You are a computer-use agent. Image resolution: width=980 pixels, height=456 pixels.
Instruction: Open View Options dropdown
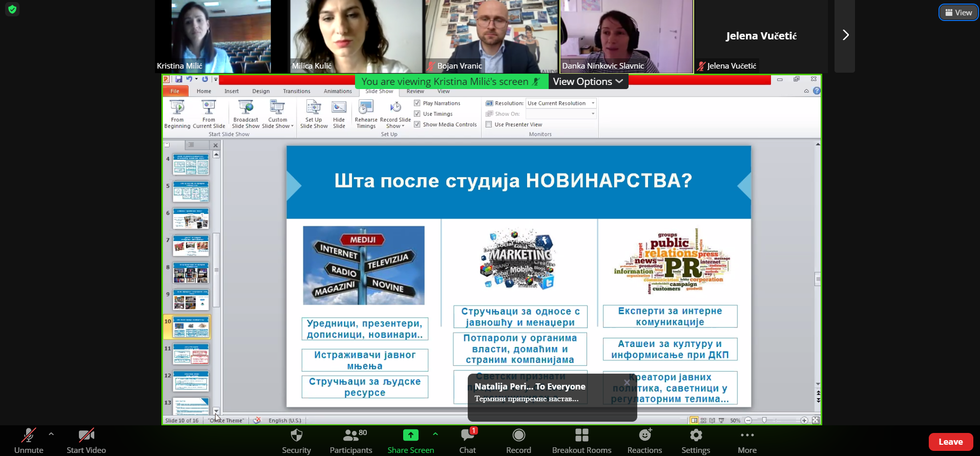pyautogui.click(x=588, y=81)
